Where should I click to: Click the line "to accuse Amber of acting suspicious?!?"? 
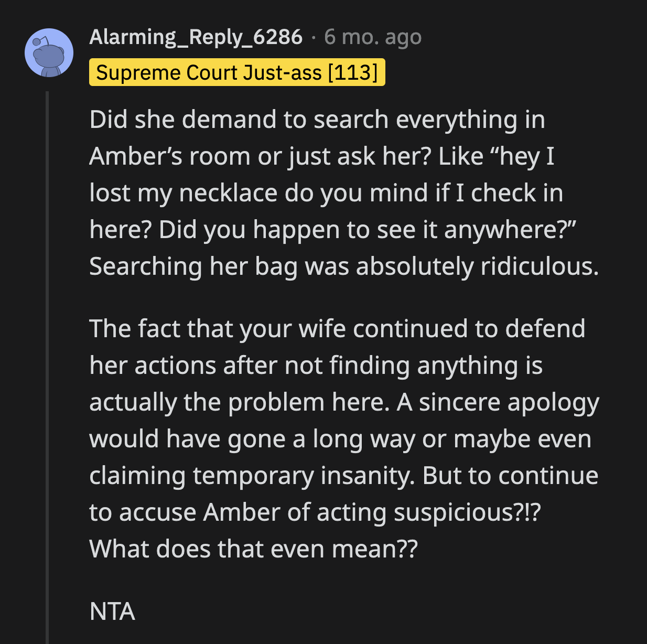[x=315, y=512]
